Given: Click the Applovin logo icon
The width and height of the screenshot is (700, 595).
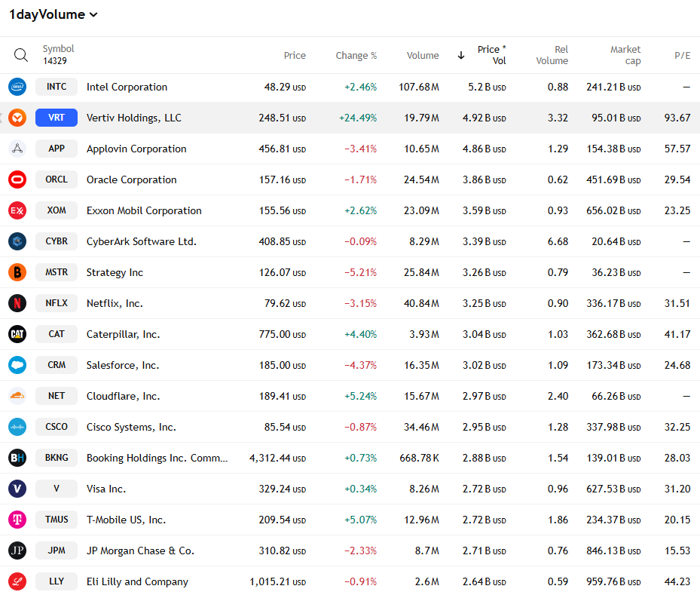Looking at the screenshot, I should (x=17, y=149).
